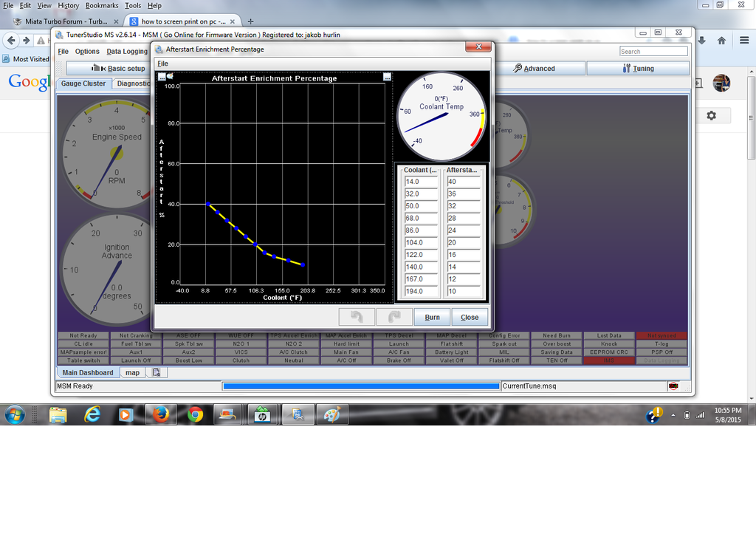This screenshot has height=554, width=756.
Task: Open Basic setup toolbar menu
Action: point(118,69)
